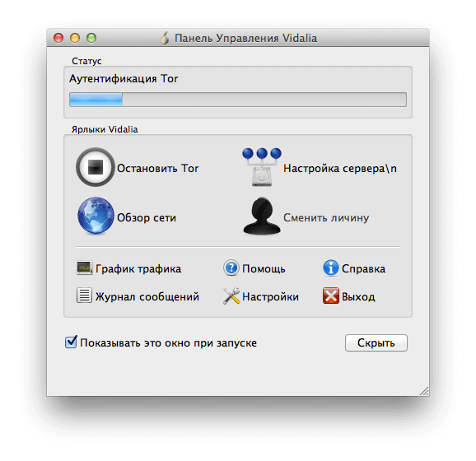This screenshot has width=476, height=461.
Task: Click the onion icon in title bar
Action: coord(165,38)
